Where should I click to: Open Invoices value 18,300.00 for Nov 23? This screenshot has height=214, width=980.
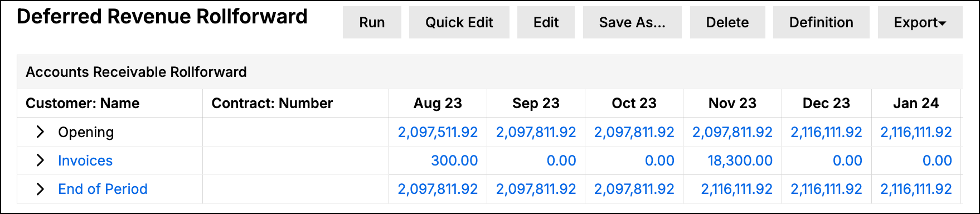click(x=740, y=160)
